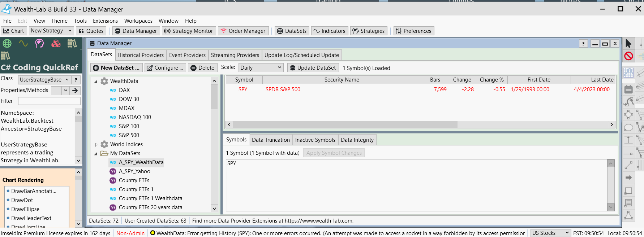
Task: Open the wealth-lab.com link
Action: pos(318,221)
